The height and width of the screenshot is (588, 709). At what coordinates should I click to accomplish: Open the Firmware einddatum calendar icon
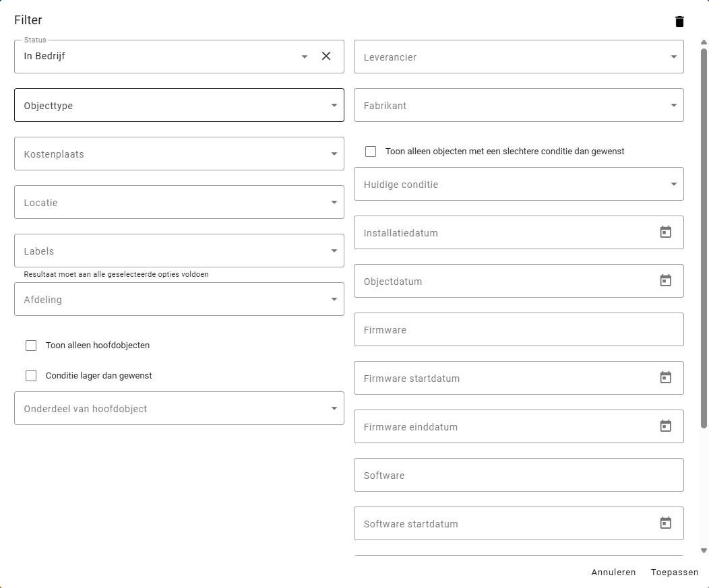pos(665,426)
